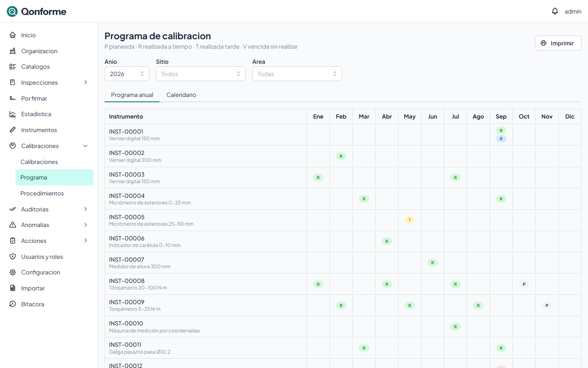Click the P badge in Nov for INST-00009

pos(547,305)
